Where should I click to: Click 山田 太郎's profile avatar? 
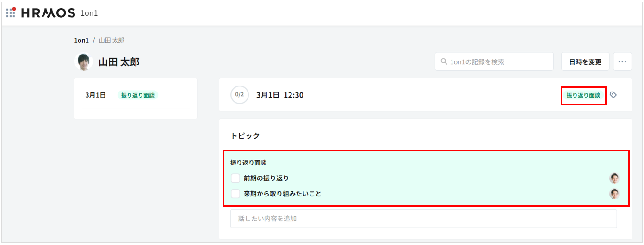(84, 62)
